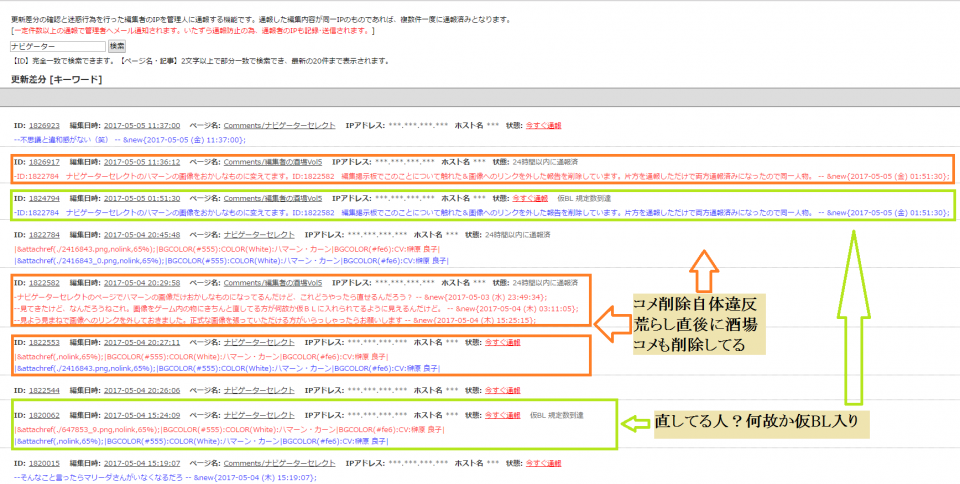Image resolution: width=960 pixels, height=484 pixels.
Task: Open revision ID 1826917 link
Action: 44,161
